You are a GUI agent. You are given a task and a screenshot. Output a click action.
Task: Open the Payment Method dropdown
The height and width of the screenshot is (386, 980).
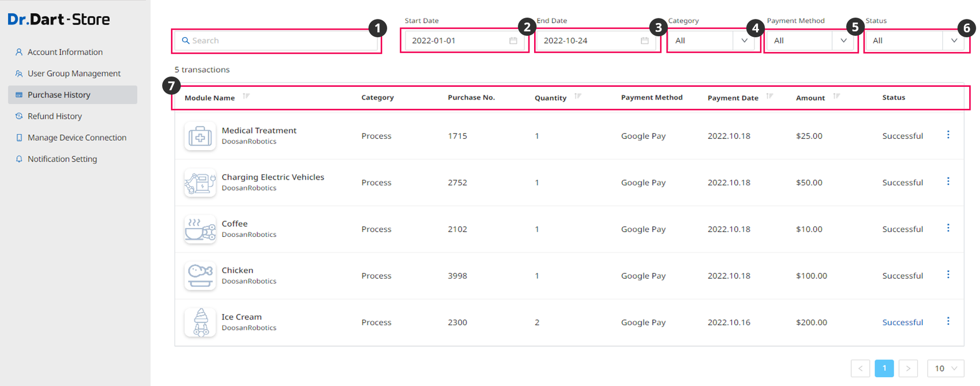[x=843, y=41]
